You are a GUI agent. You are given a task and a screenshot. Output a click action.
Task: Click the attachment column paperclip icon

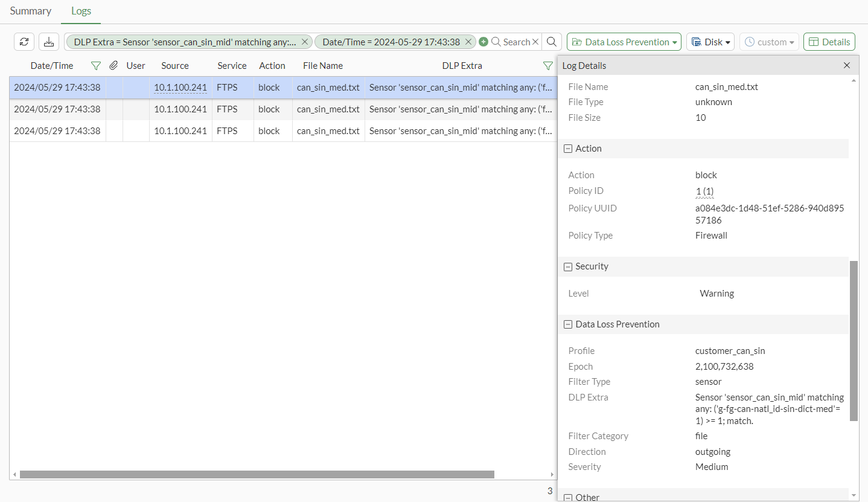pyautogui.click(x=113, y=66)
